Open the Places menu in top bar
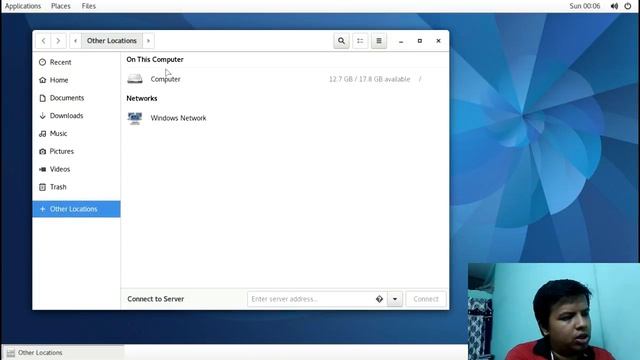The image size is (640, 360). (x=61, y=6)
